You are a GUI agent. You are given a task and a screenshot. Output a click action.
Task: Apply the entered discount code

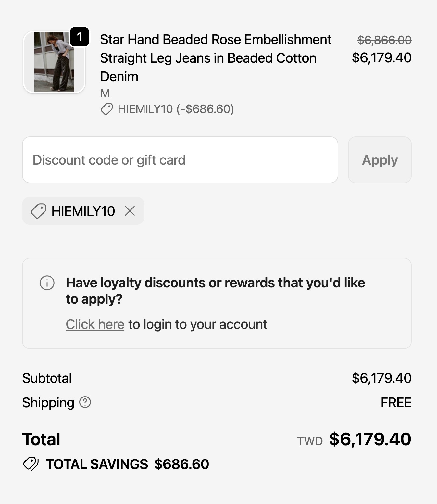[x=380, y=160]
